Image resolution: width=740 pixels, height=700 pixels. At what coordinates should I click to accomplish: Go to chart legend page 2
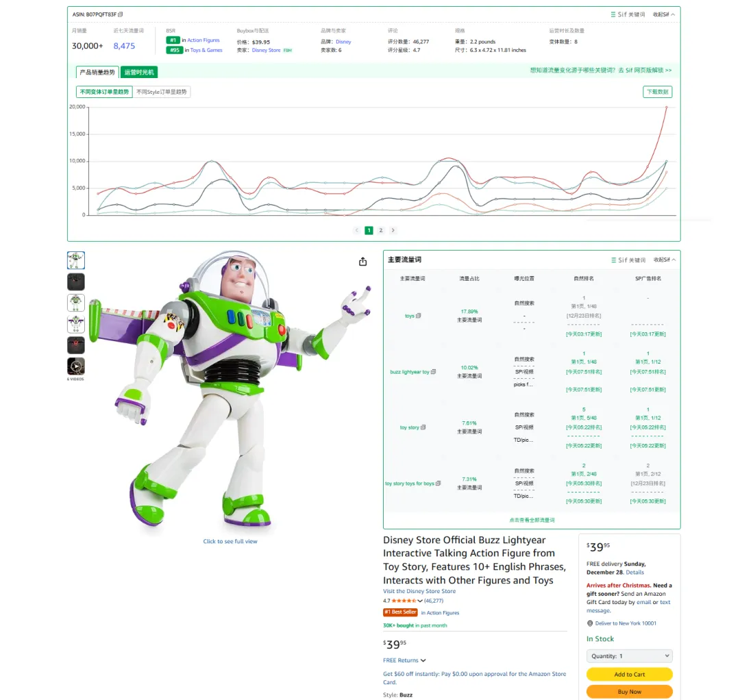pos(381,230)
